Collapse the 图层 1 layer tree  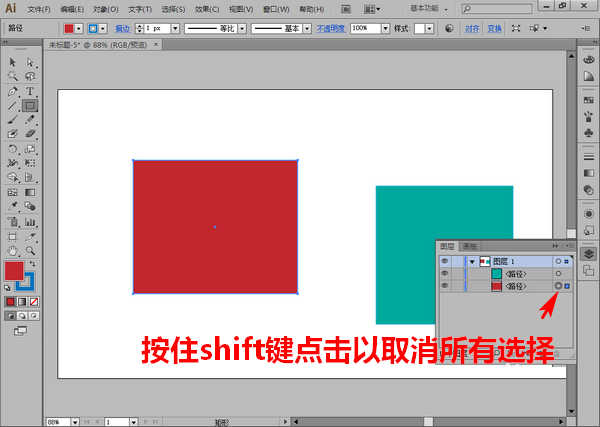coord(471,260)
